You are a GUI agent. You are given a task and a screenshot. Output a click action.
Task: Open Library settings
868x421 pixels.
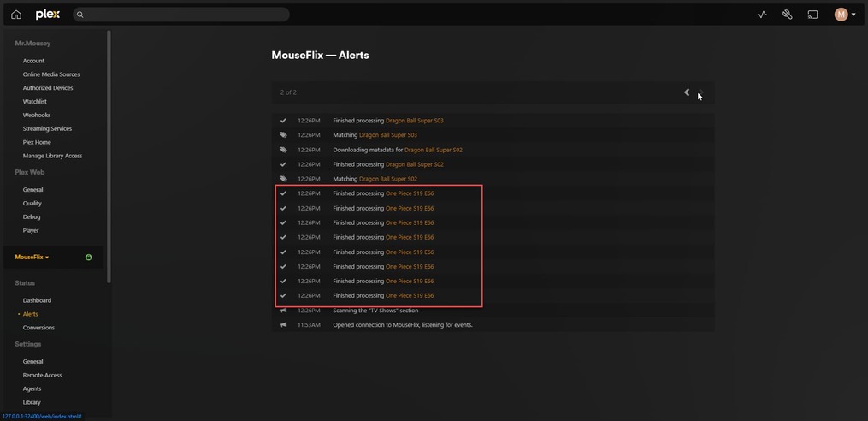32,402
